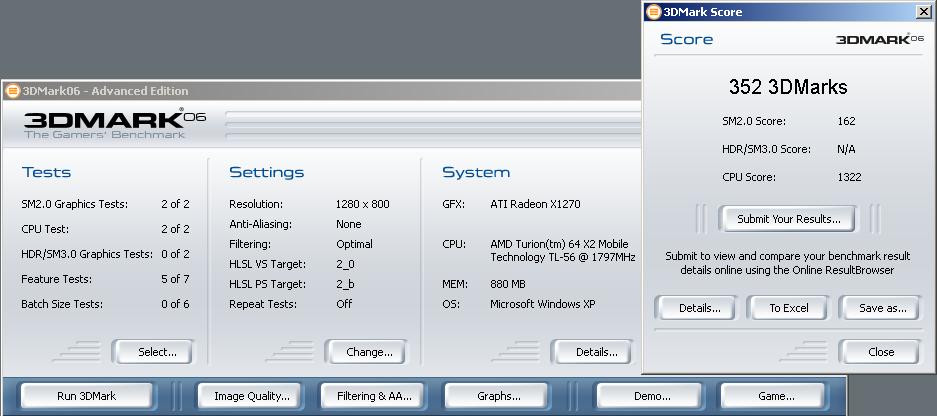Screen dimensions: 937x416
Task: Close the 3DMark Score window via X
Action: click(x=923, y=11)
